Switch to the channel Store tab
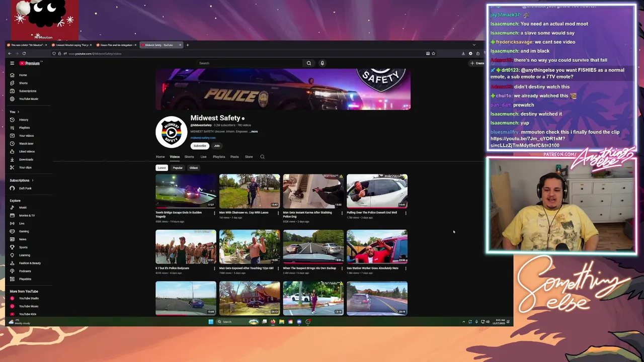 (x=249, y=157)
